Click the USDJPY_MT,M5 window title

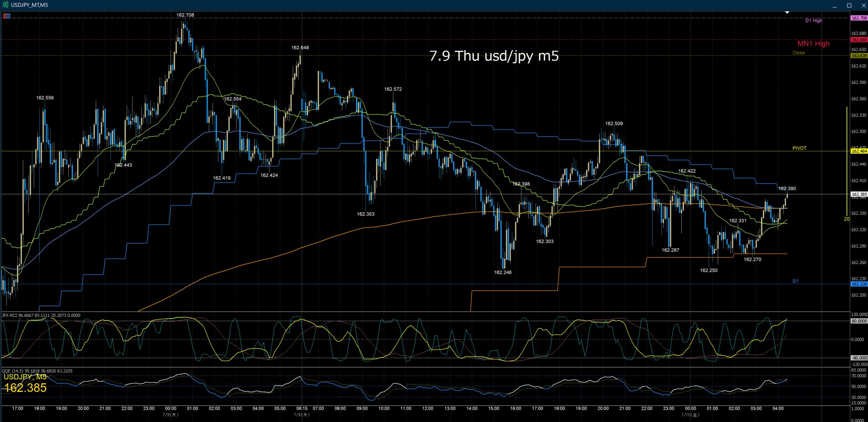click(x=30, y=5)
